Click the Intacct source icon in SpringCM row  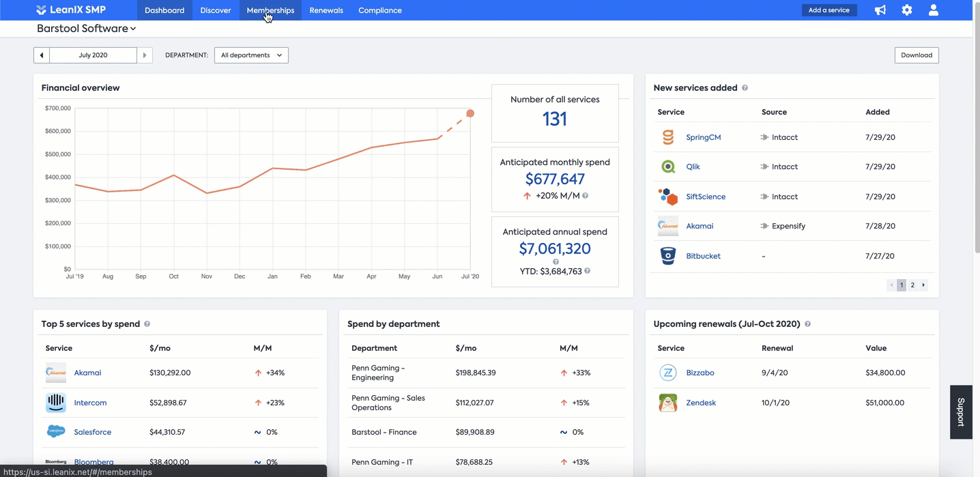point(764,137)
